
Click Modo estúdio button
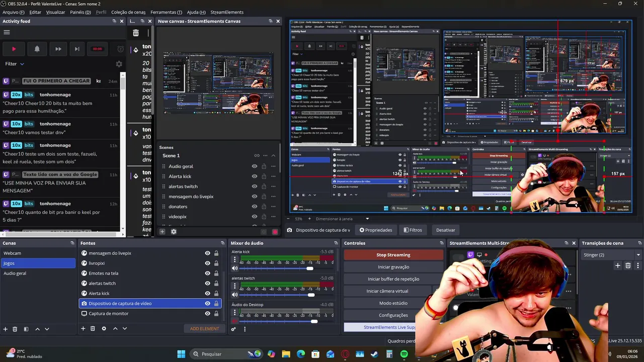[393, 303]
